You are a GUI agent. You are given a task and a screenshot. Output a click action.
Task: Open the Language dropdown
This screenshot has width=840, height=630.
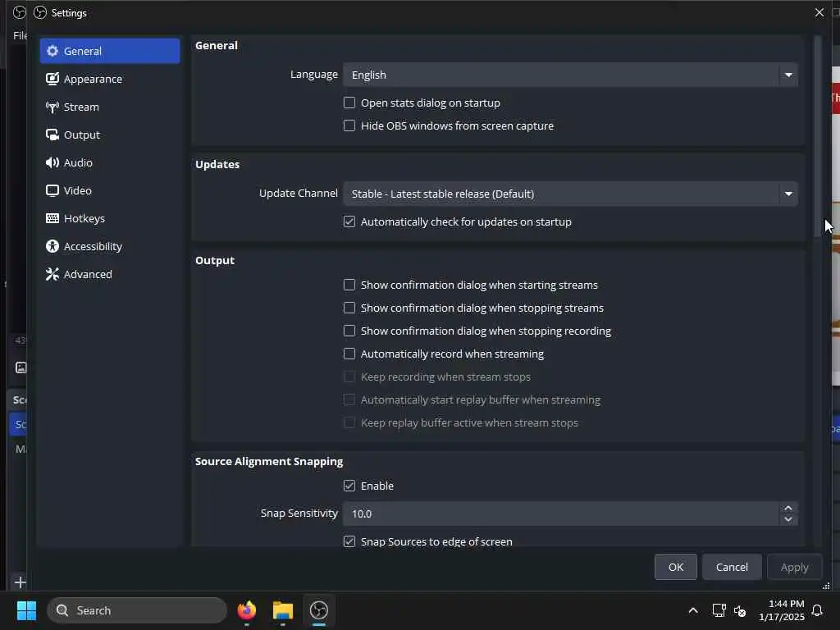(x=570, y=75)
